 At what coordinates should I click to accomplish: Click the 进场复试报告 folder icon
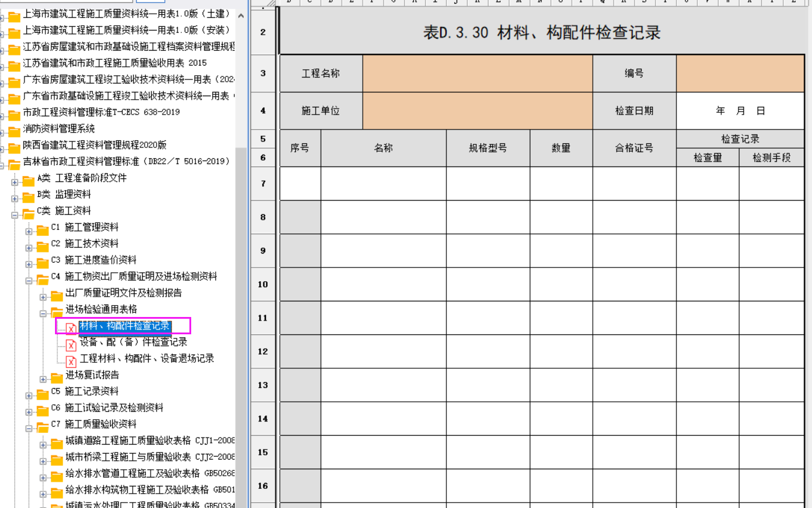click(57, 377)
